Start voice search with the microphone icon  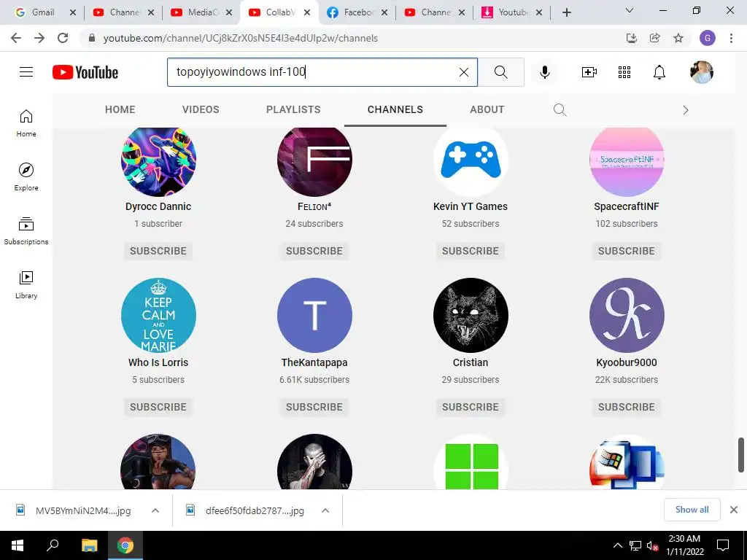coord(544,72)
